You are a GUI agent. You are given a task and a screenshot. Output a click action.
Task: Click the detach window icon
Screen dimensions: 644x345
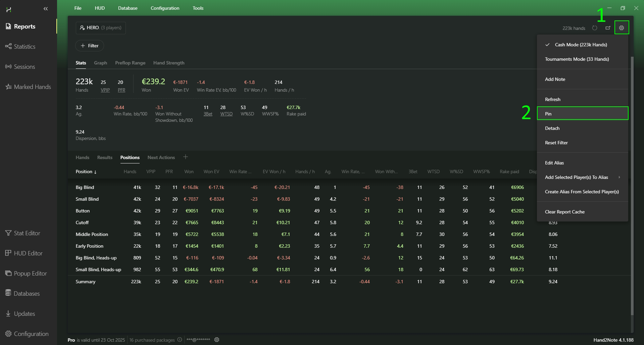point(608,28)
